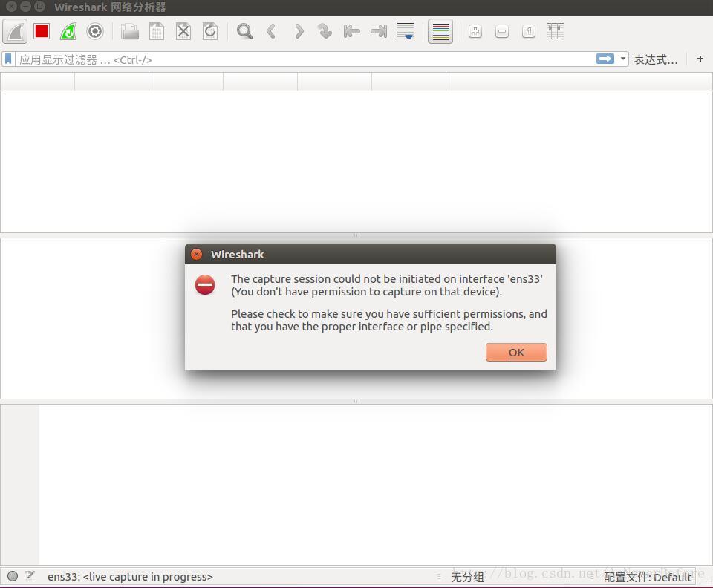Maximize the main Wireshark window
Screen dimensions: 713x588
click(40, 7)
